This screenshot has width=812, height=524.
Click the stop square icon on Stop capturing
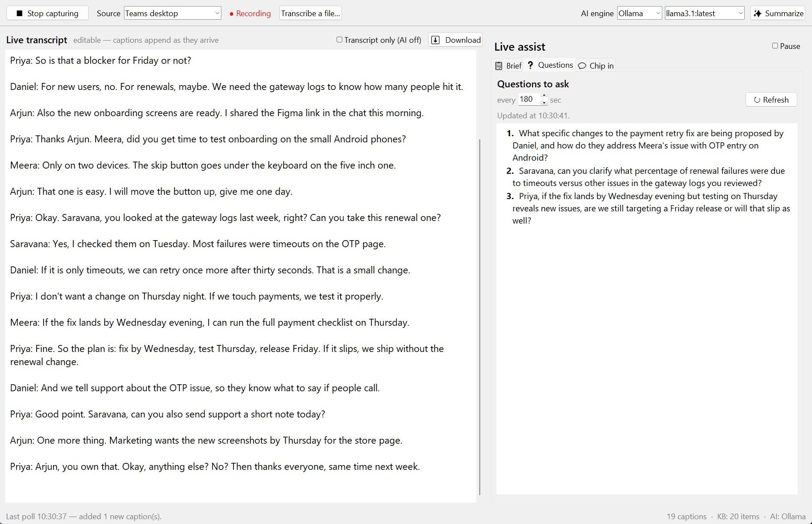19,14
